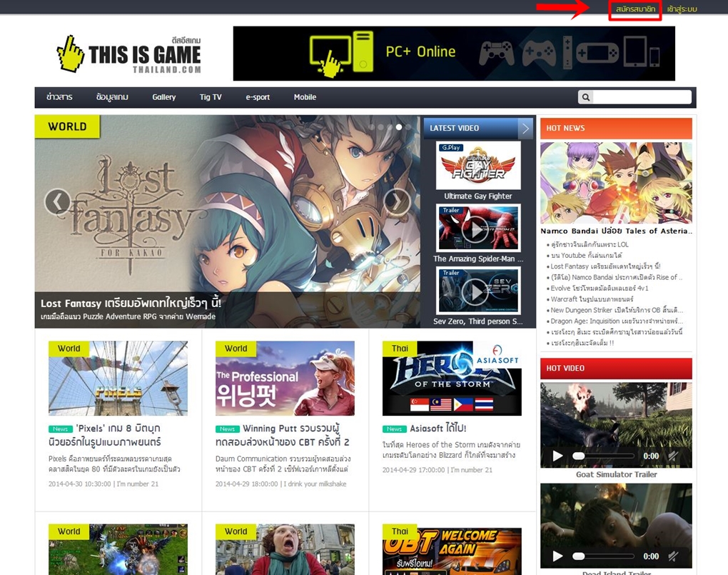Go to the Gallery section
The height and width of the screenshot is (575, 728).
tap(164, 97)
